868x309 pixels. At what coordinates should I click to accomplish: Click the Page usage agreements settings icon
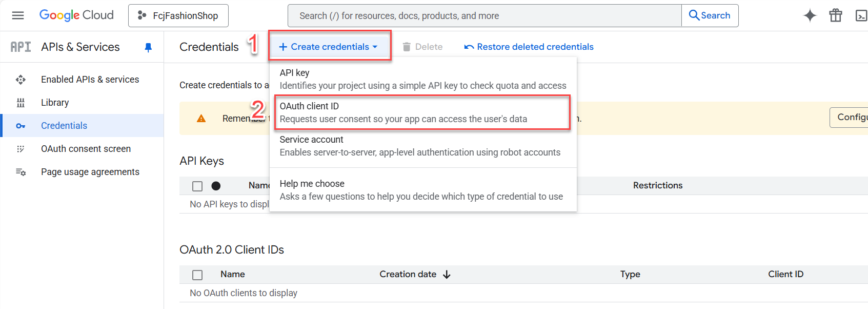(21, 172)
